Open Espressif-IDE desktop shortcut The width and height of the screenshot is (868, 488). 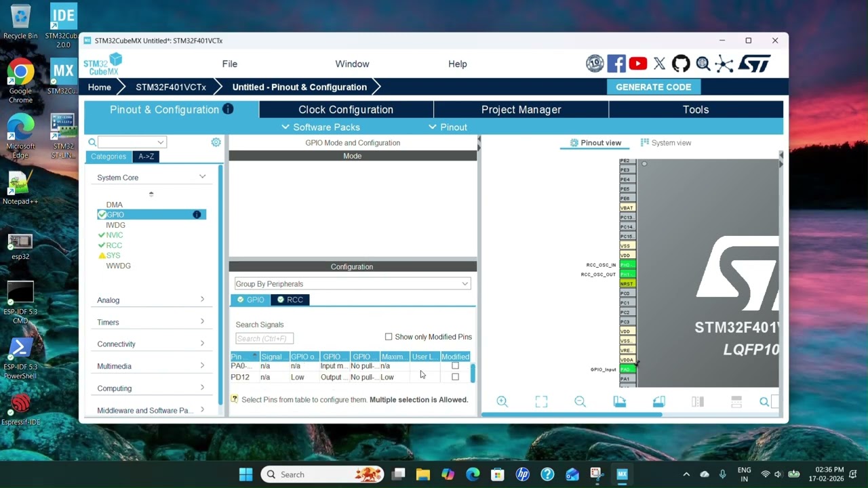(x=20, y=407)
